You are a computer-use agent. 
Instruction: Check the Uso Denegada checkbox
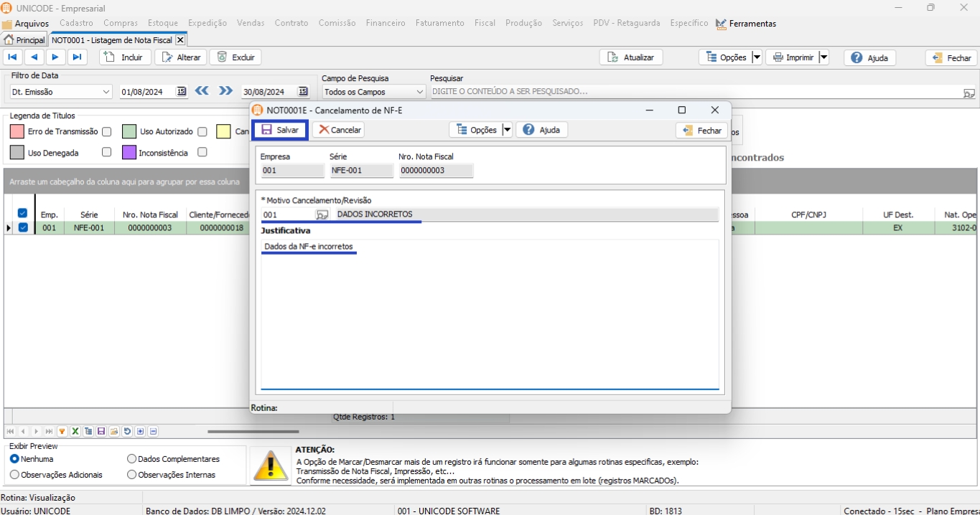(x=106, y=152)
